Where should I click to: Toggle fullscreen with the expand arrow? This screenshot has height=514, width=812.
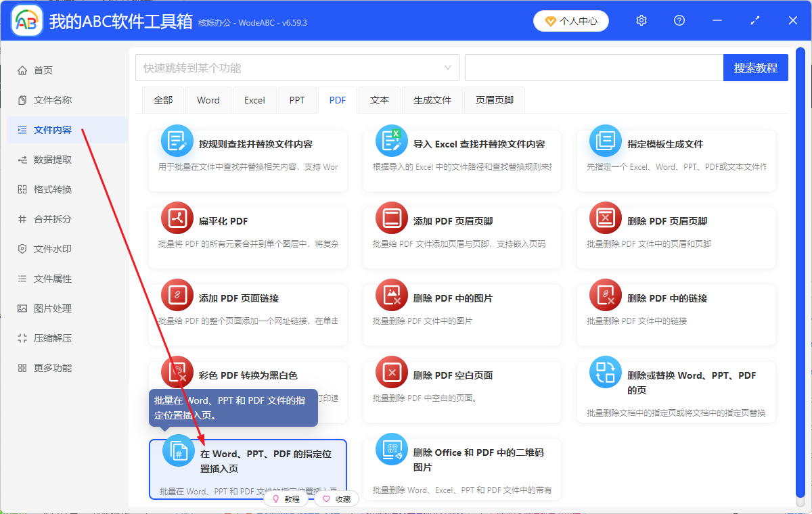(x=754, y=20)
